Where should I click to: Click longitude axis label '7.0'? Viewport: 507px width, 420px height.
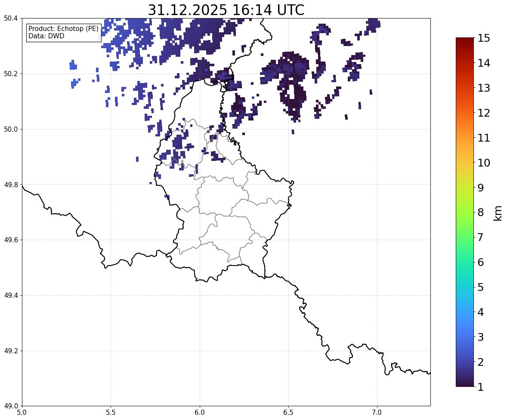(377, 413)
